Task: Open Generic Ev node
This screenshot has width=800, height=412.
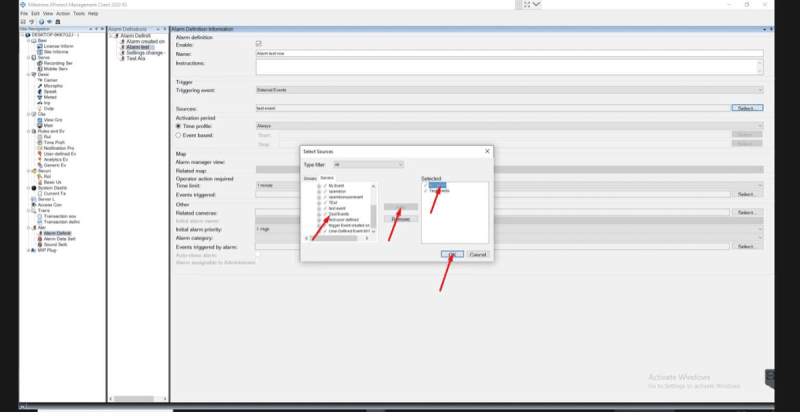Action: pyautogui.click(x=55, y=165)
